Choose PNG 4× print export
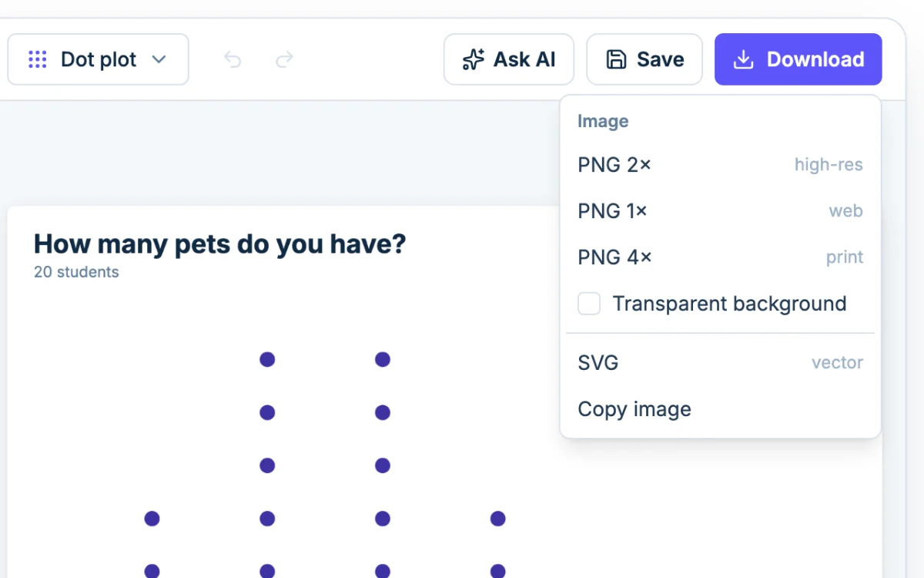The height and width of the screenshot is (578, 924). tap(720, 257)
